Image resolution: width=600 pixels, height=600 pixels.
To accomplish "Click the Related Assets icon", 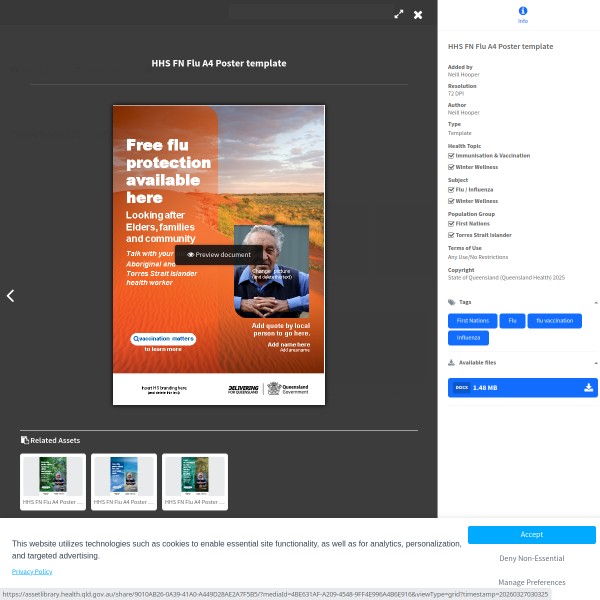I will pos(25,440).
